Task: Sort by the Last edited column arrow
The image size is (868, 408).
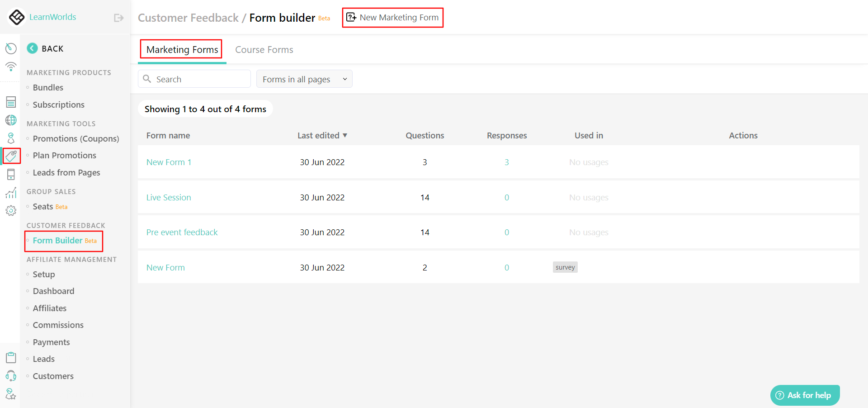Action: coord(345,135)
